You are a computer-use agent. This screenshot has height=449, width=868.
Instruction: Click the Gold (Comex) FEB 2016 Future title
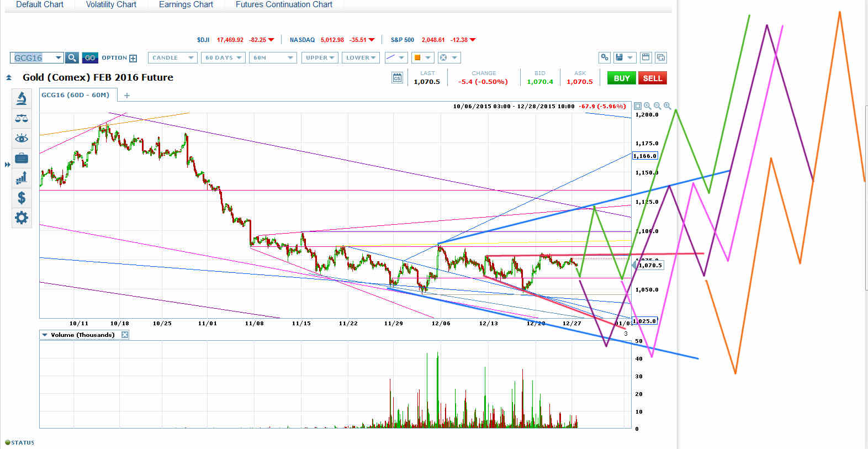tap(98, 77)
